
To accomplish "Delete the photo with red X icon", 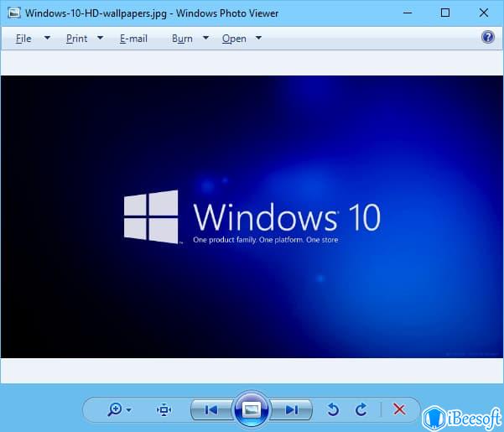I will pos(399,409).
